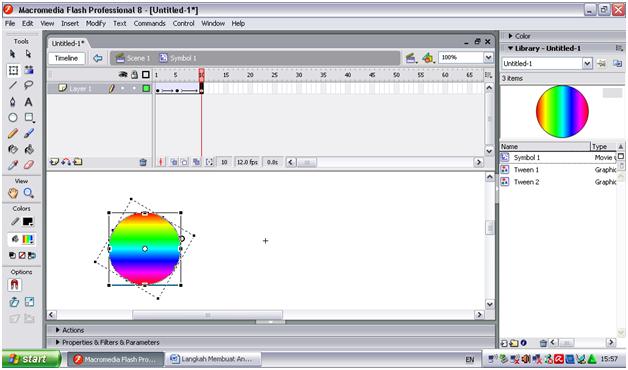Lock all layers padlock icon
Image resolution: width=628 pixels, height=370 pixels.
tap(135, 75)
